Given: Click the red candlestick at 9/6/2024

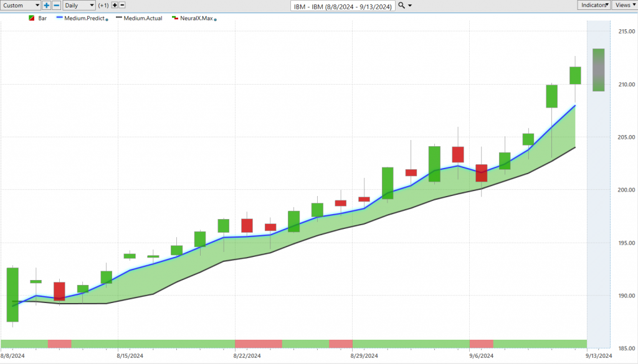Looking at the screenshot, I should point(482,173).
